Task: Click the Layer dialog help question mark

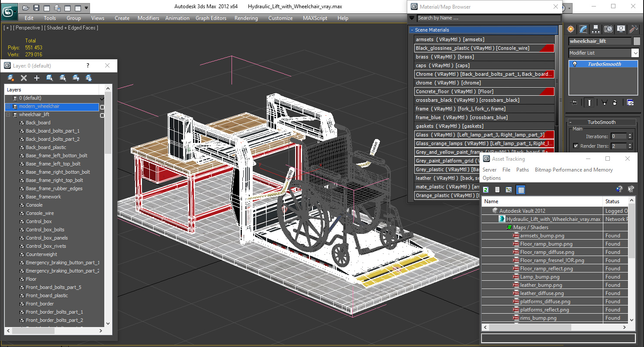Action: (x=88, y=66)
